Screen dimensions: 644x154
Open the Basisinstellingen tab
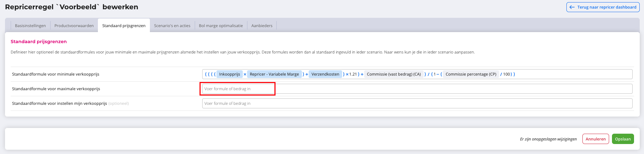30,26
